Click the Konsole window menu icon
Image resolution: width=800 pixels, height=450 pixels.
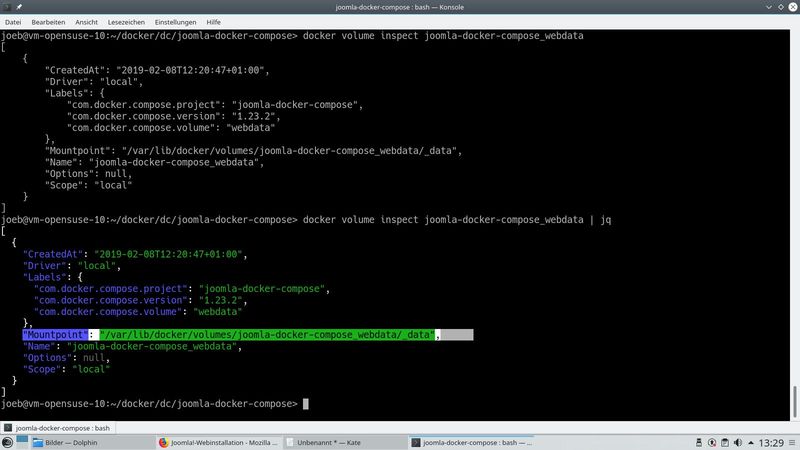click(7, 7)
